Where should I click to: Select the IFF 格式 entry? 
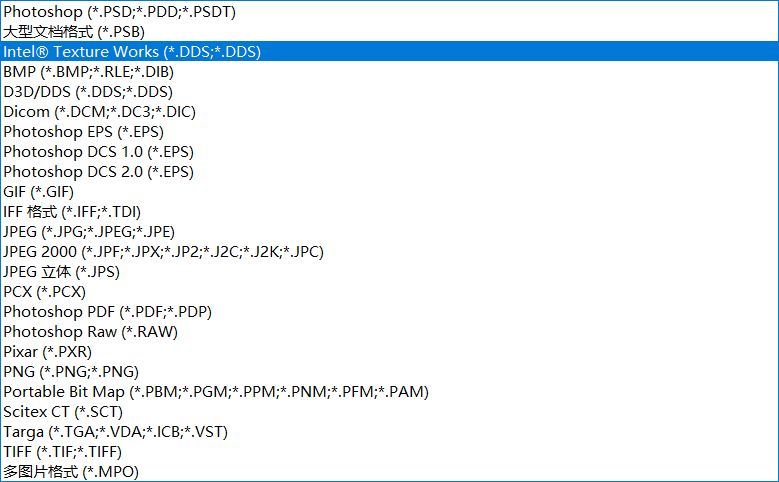[72, 212]
